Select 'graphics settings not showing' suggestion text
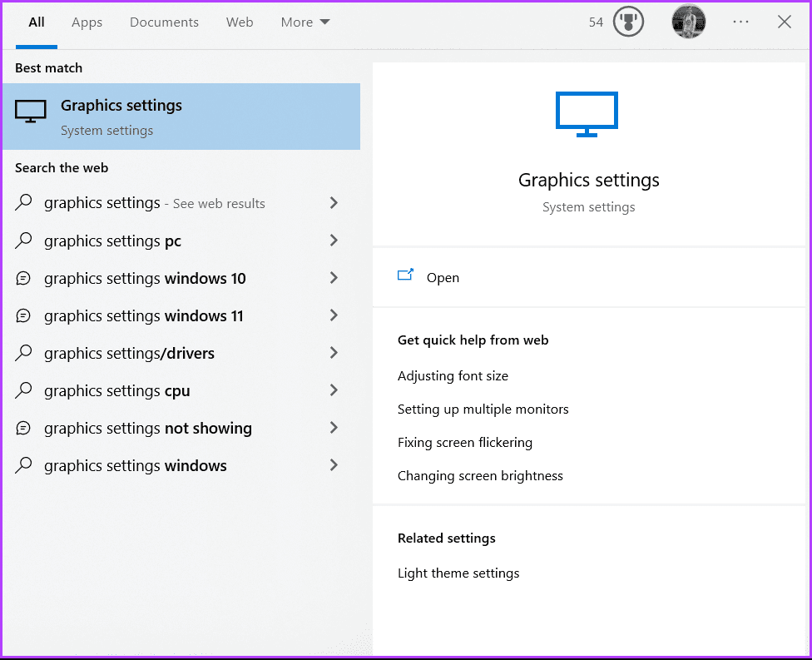Viewport: 812px width, 660px height. point(148,429)
